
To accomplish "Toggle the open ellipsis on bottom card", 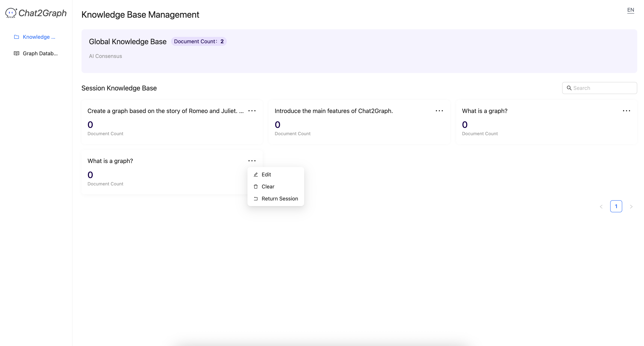I will coord(252,161).
